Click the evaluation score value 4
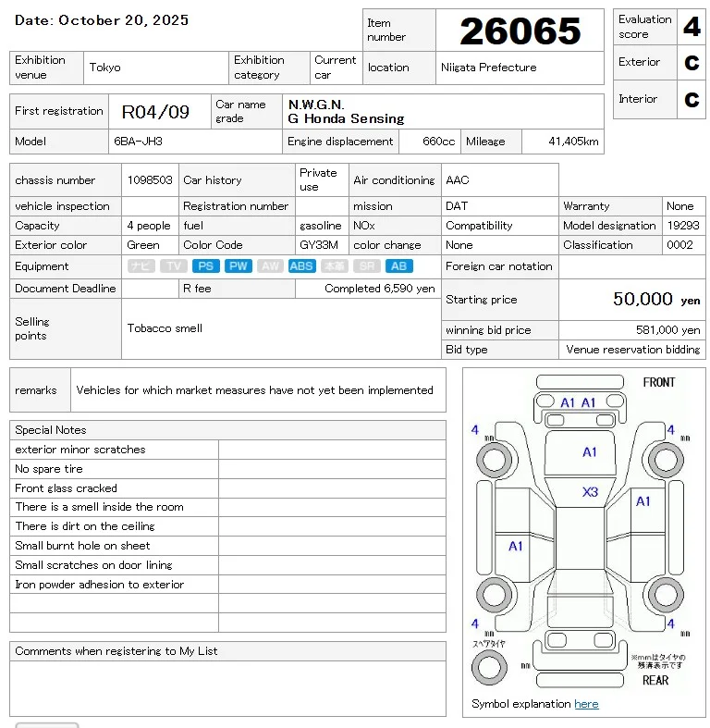The height and width of the screenshot is (728, 710). click(691, 27)
